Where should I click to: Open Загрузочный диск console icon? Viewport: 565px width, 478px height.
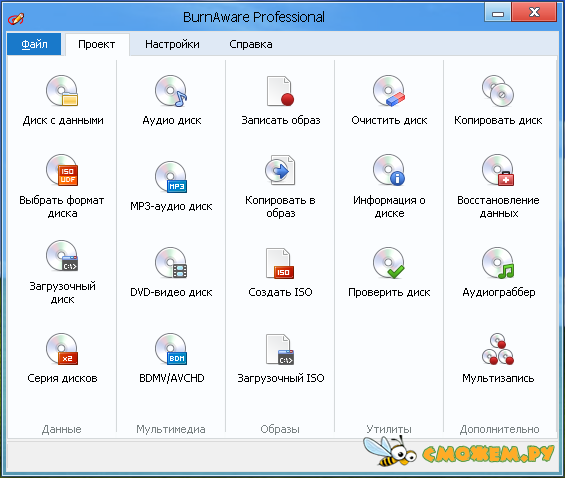pos(62,256)
